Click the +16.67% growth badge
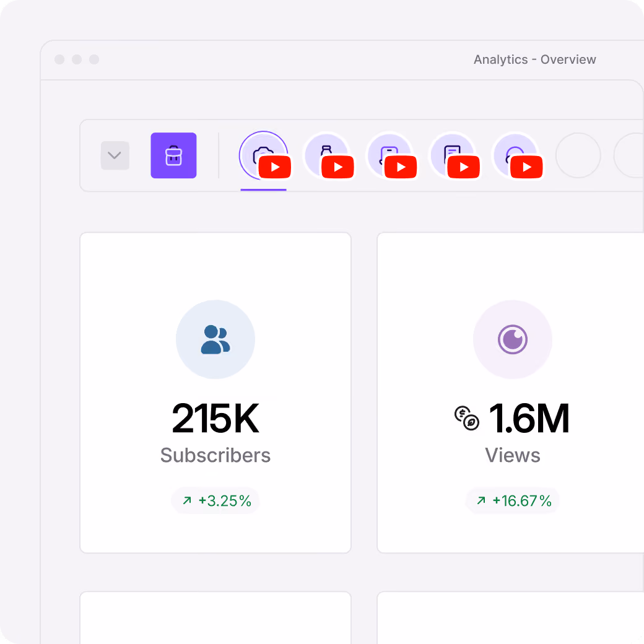 pyautogui.click(x=513, y=501)
